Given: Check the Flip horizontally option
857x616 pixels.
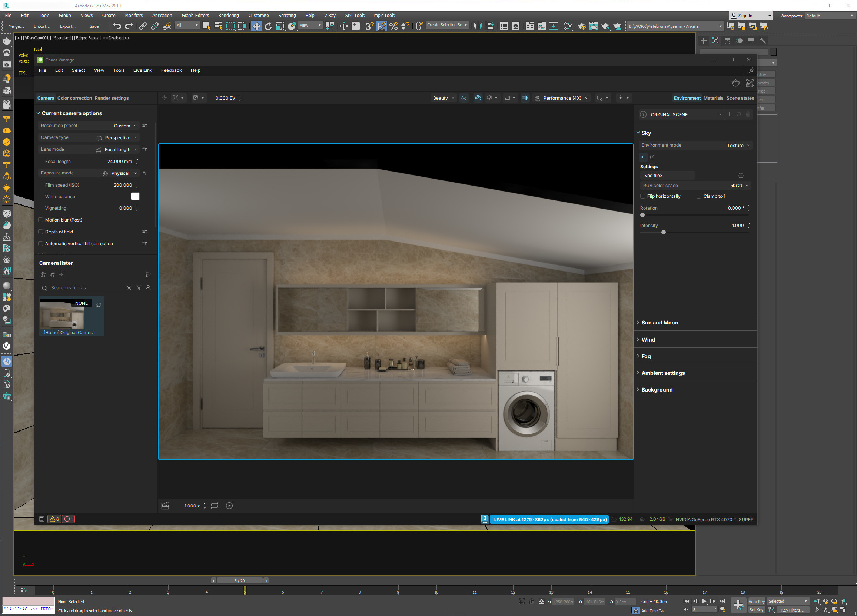Looking at the screenshot, I should 643,196.
